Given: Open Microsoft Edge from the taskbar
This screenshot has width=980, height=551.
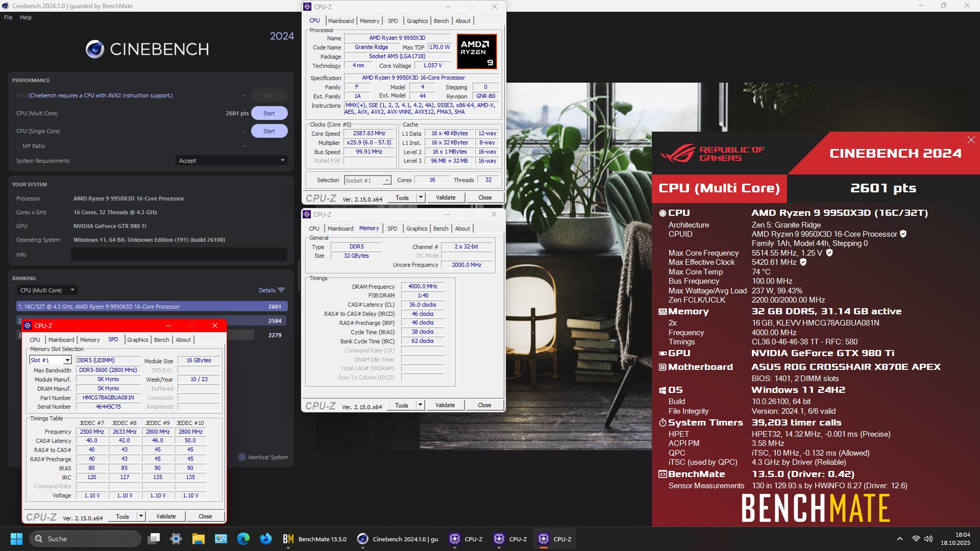Looking at the screenshot, I should point(243,539).
